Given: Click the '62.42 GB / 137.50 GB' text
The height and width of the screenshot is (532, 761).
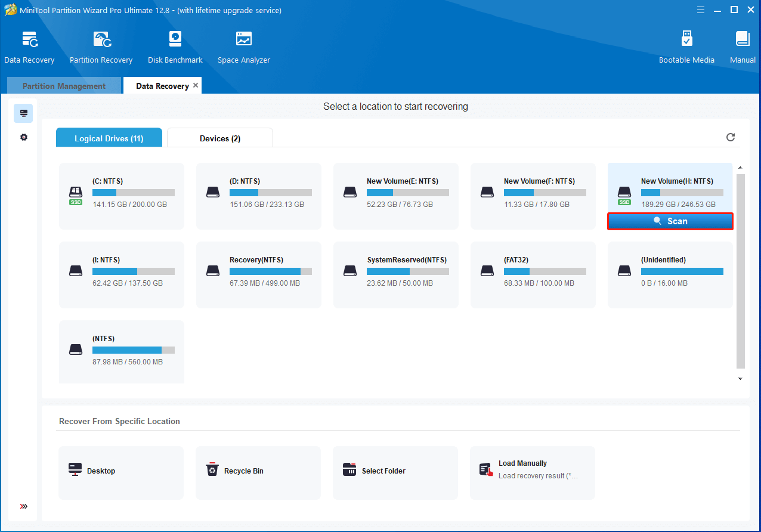Looking at the screenshot, I should point(128,283).
